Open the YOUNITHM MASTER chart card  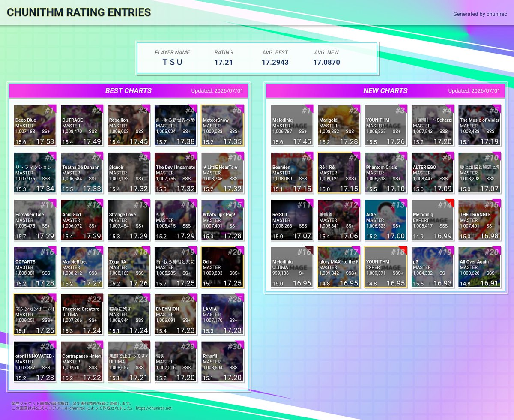tap(385, 126)
